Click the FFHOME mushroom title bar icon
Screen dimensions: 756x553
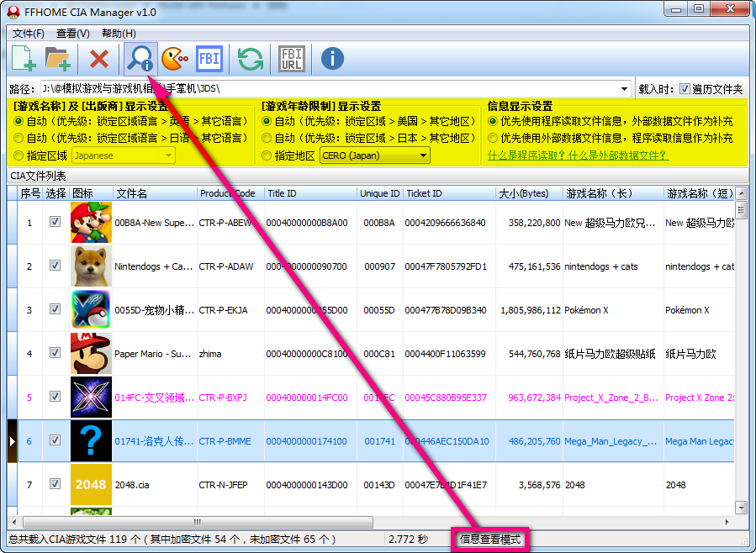(x=13, y=12)
